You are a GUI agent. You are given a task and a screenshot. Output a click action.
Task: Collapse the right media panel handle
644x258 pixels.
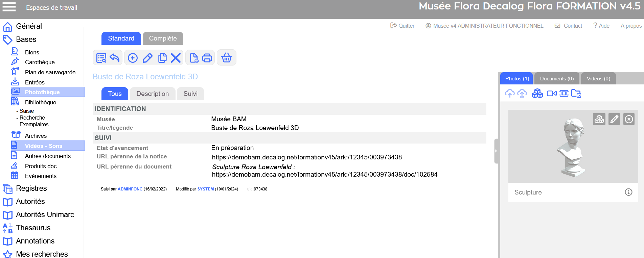pos(496,151)
